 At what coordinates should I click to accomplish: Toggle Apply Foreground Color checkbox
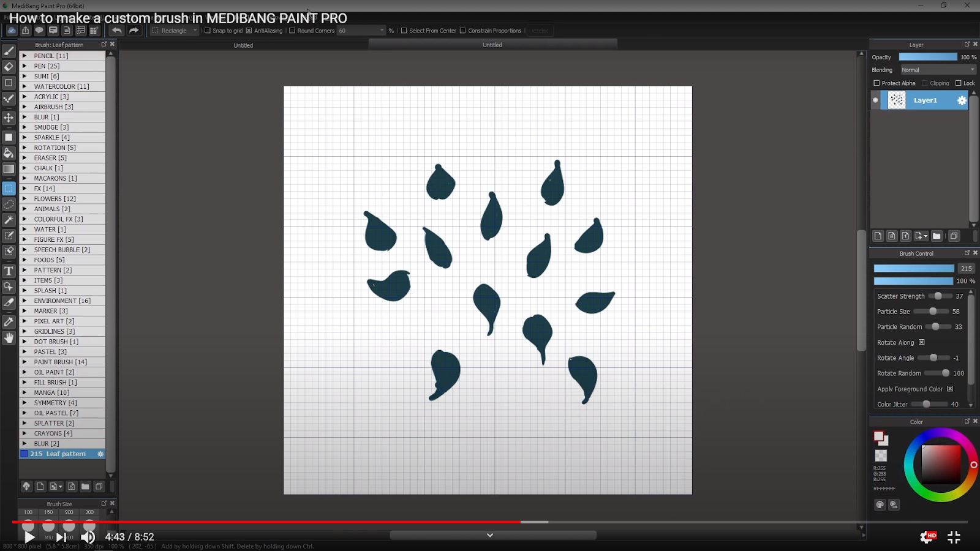point(950,389)
